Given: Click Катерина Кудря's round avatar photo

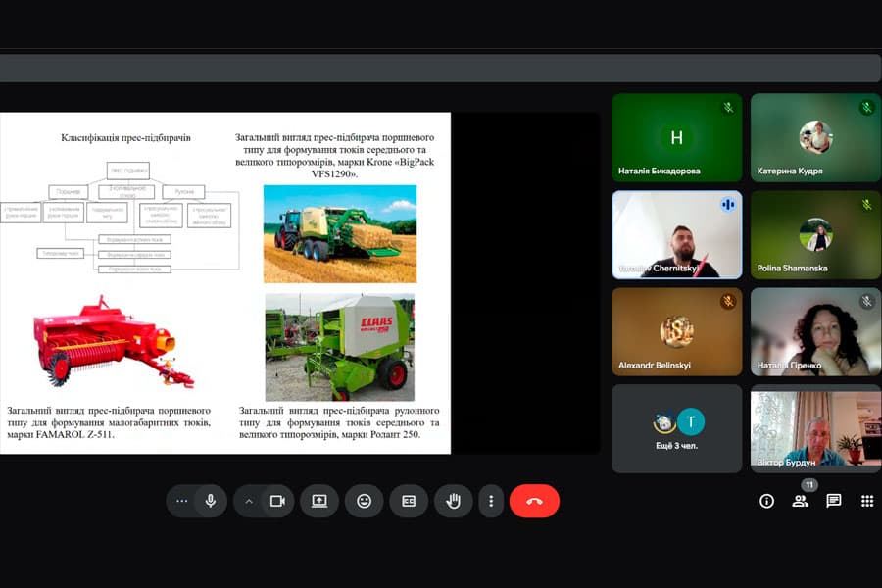Looking at the screenshot, I should [815, 137].
